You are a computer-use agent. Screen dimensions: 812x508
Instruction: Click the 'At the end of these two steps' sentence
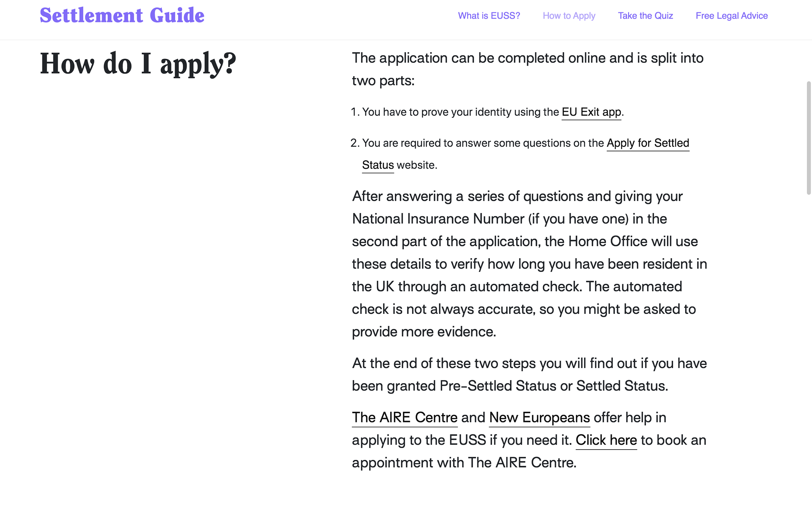[529, 364]
